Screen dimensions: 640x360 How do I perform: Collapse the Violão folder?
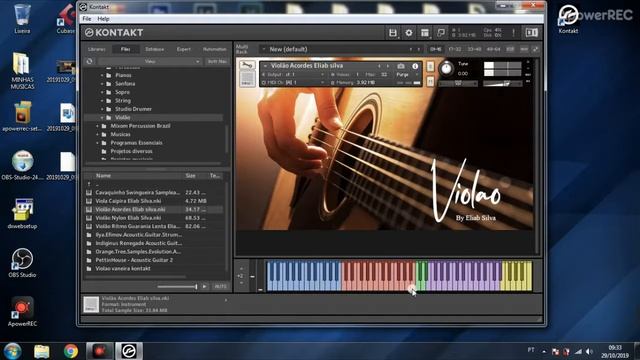tap(102, 118)
